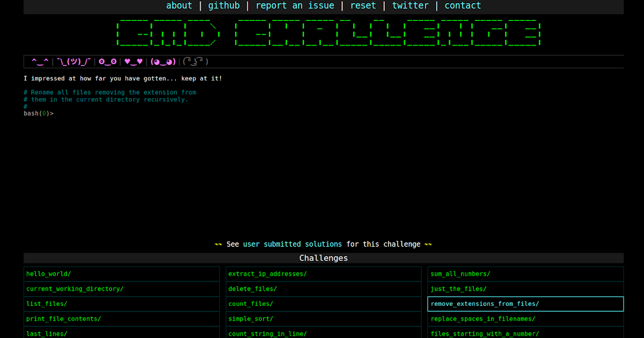The width and height of the screenshot is (644, 338).
Task: Select the side-glancing (◕_◕) face icon
Action: pyautogui.click(x=162, y=61)
